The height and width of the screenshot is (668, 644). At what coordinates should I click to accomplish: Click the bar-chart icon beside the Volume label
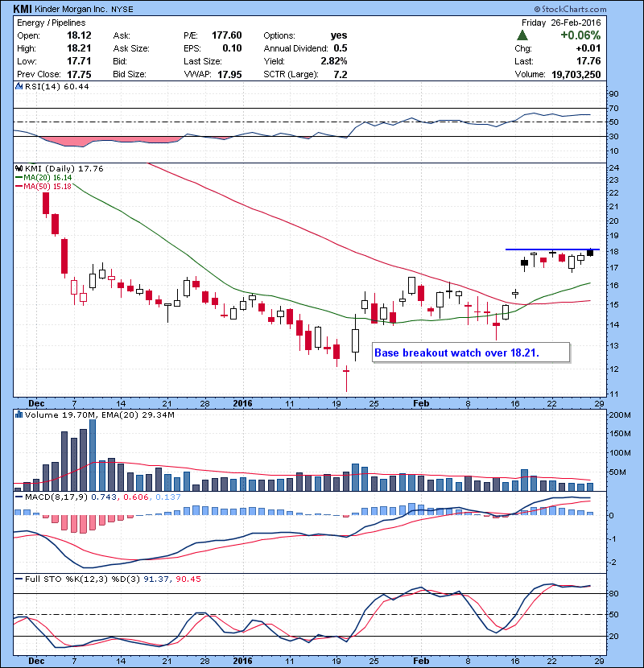coord(19,414)
